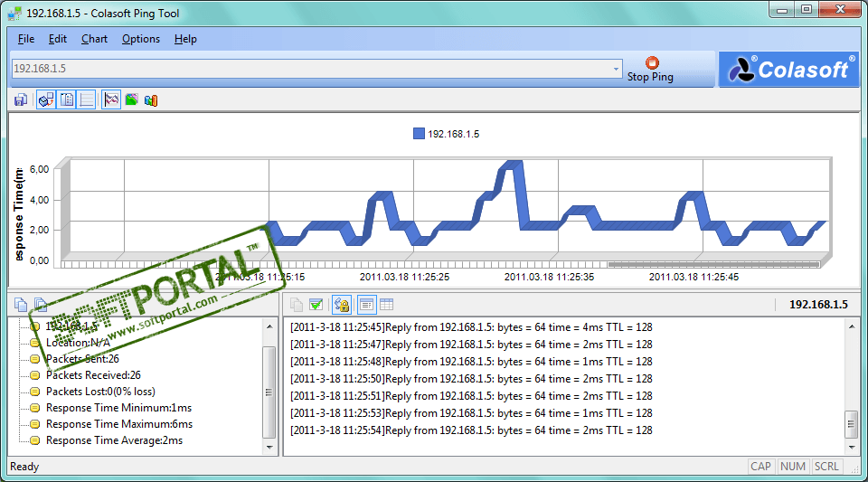Select the 11:25:50 reply log line
Image resolution: width=868 pixels, height=482 pixels.
(x=471, y=379)
